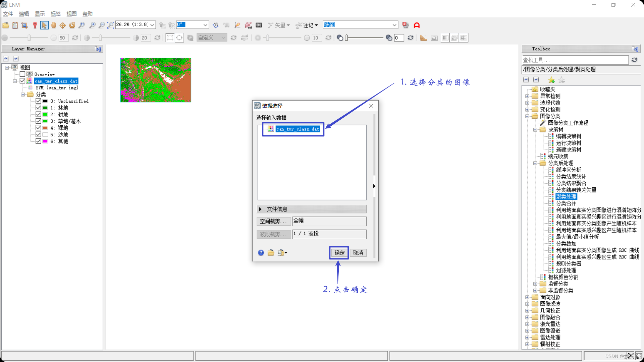The height and width of the screenshot is (362, 644).
Task: Click the 确定 button
Action: click(x=339, y=253)
